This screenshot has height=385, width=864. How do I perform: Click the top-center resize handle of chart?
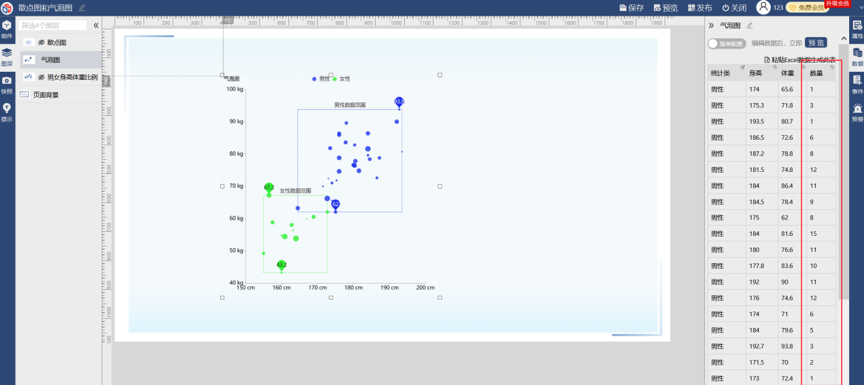(x=331, y=74)
